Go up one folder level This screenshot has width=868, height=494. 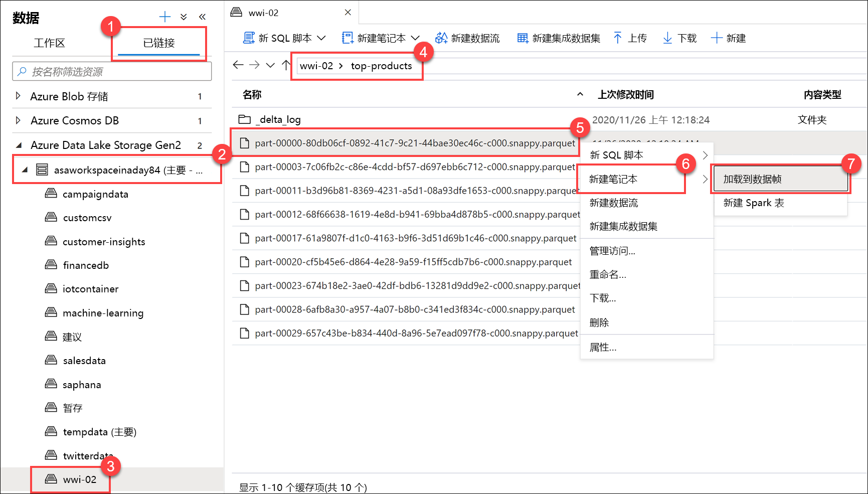[x=286, y=65]
